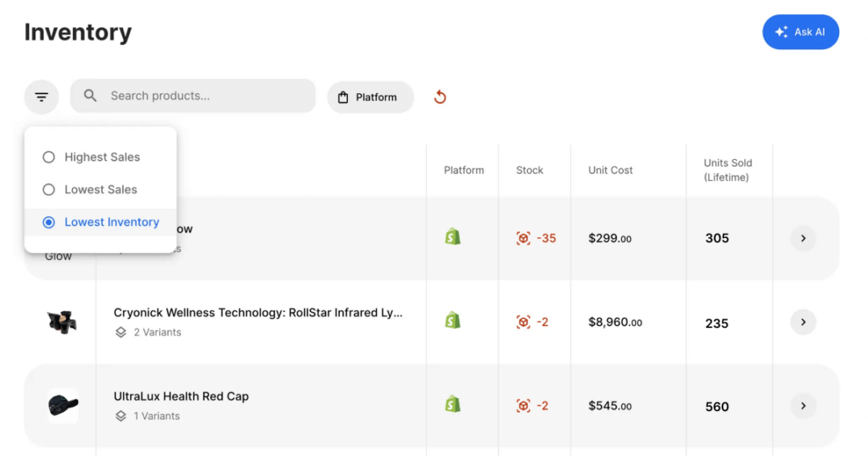Select the Lowest Inventory radio button
Viewport: 868px width, 456px height.
pos(49,222)
